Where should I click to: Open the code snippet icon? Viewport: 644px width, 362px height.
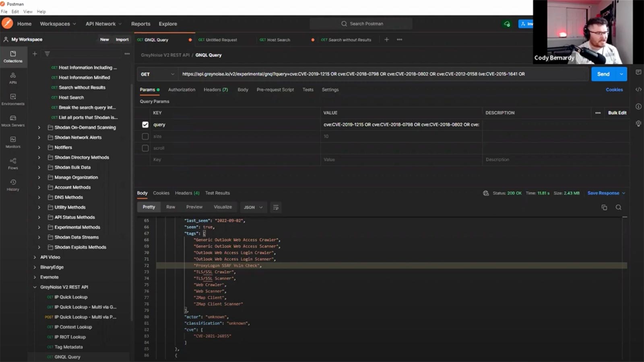pos(638,89)
